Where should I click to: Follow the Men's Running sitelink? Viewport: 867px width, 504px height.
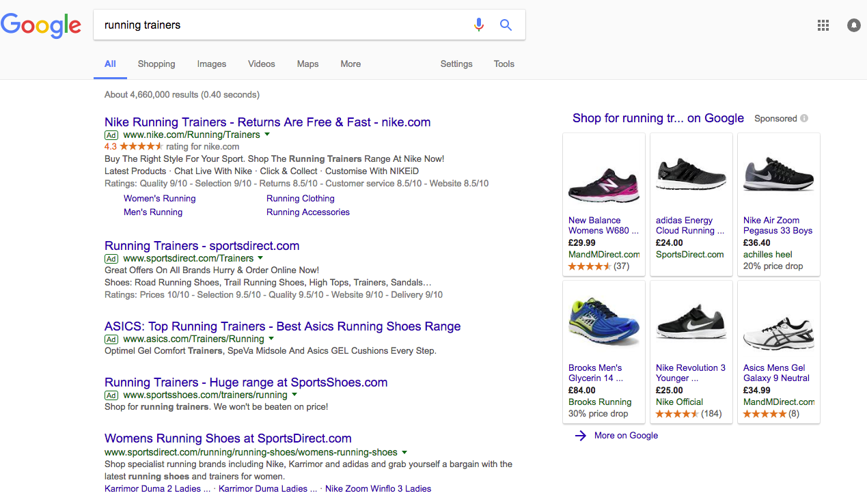point(153,212)
